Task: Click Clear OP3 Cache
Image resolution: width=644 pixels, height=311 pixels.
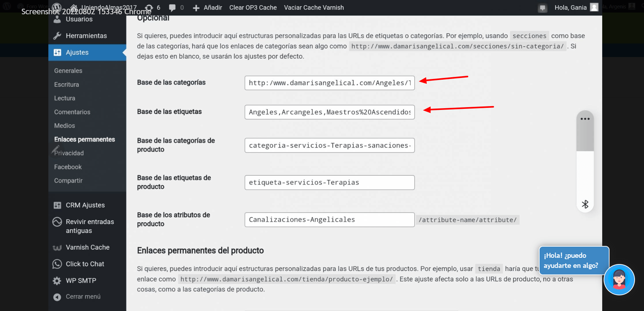Action: pos(253,8)
